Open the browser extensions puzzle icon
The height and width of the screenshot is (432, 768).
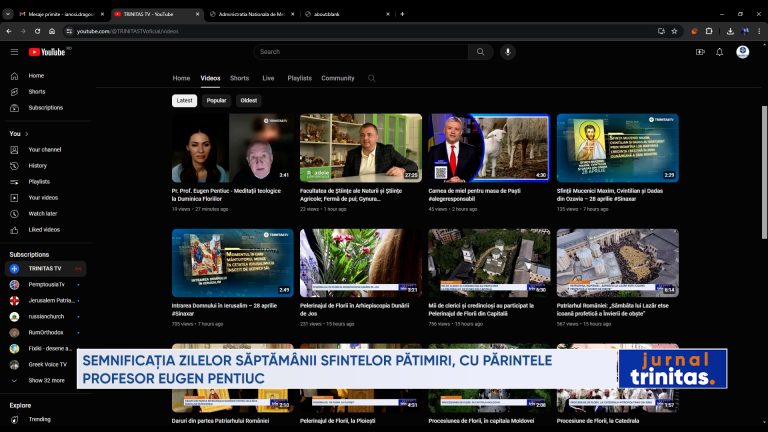(709, 31)
